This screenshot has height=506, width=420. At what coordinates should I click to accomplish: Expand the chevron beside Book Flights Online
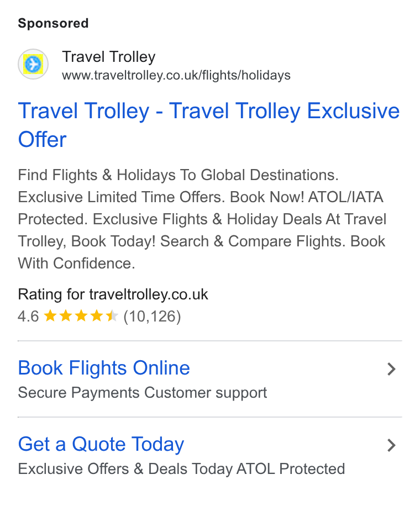coord(391,369)
